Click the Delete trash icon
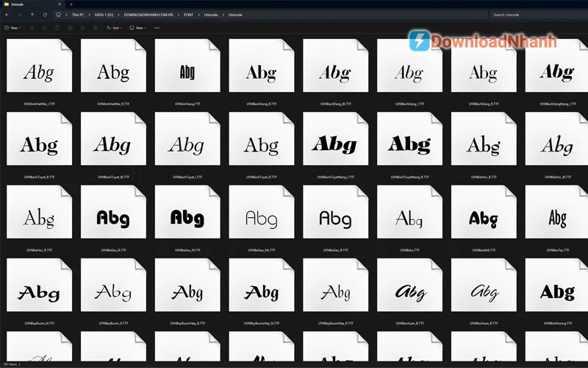This screenshot has width=588, height=368. point(96,28)
